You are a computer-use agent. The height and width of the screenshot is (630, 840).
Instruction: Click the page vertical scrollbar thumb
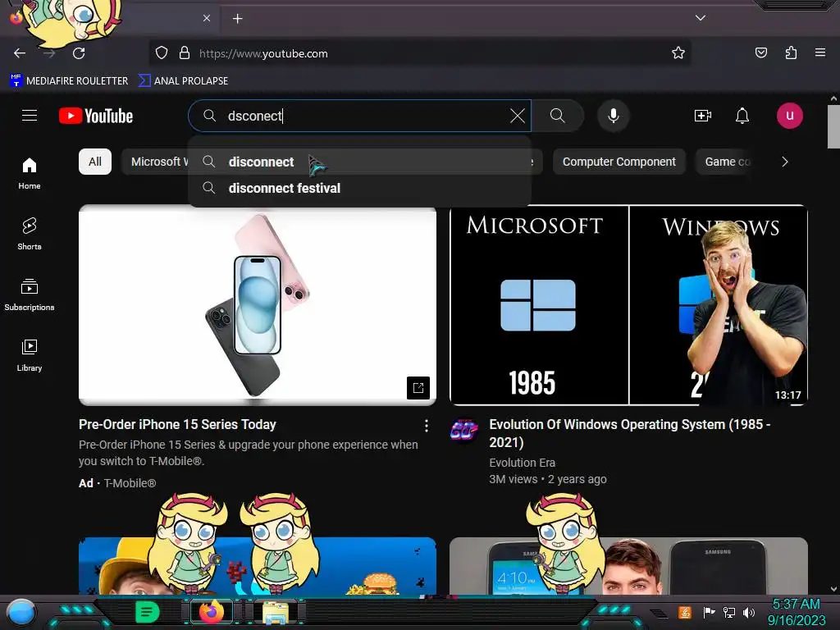[x=833, y=126]
